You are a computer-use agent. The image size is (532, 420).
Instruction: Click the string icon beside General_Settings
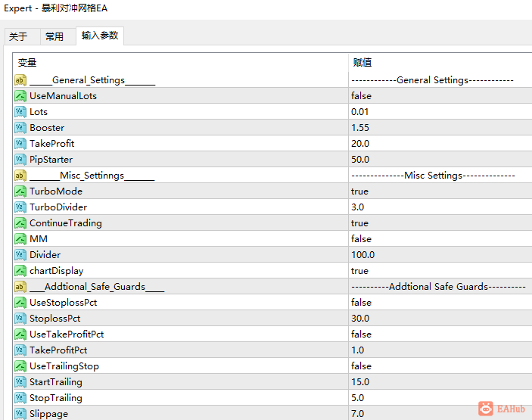coord(20,80)
